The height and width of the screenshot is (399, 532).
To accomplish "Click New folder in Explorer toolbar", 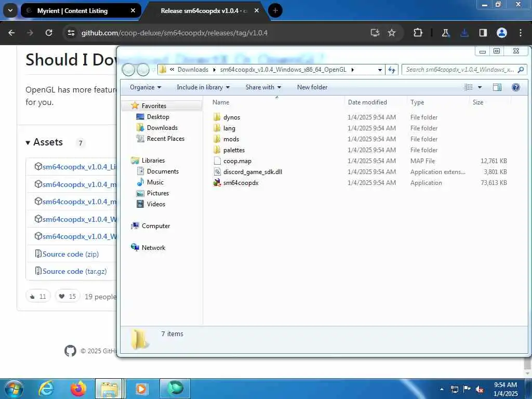I will (312, 87).
